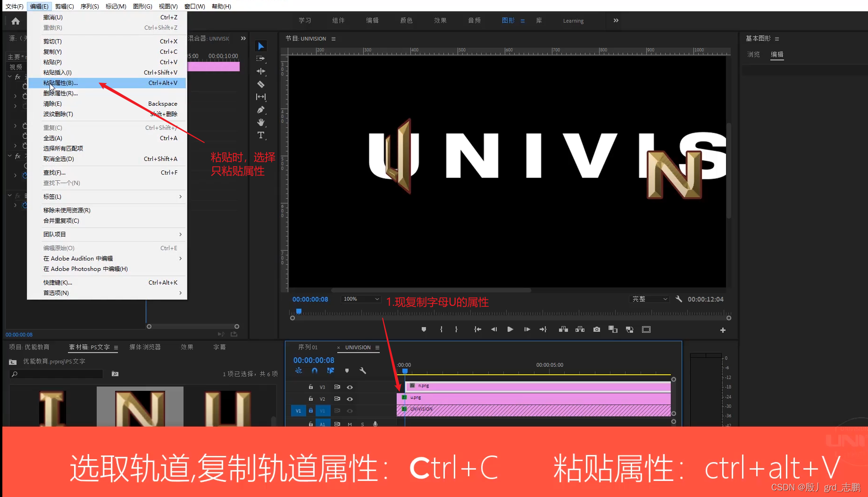Choose 快捷键(K) menu item

(107, 282)
